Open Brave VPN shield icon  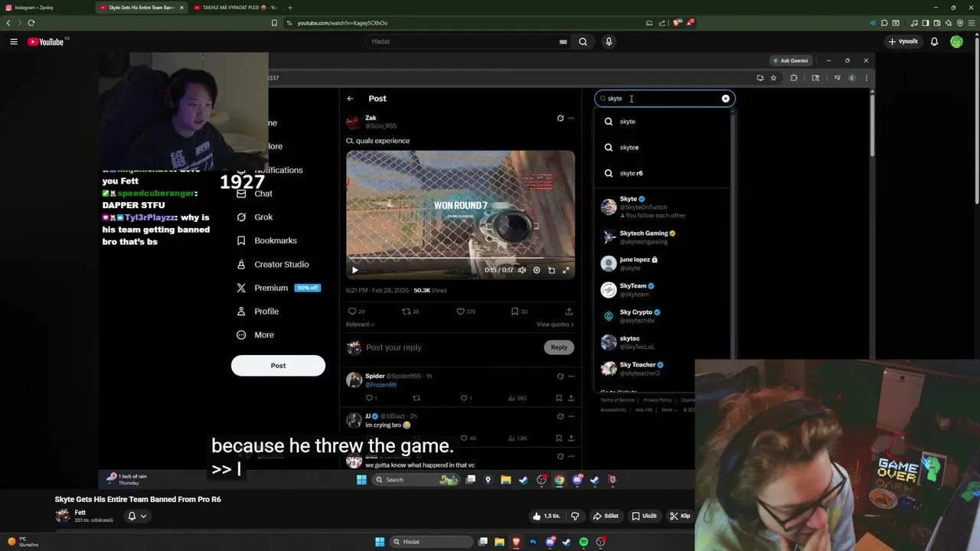click(959, 23)
